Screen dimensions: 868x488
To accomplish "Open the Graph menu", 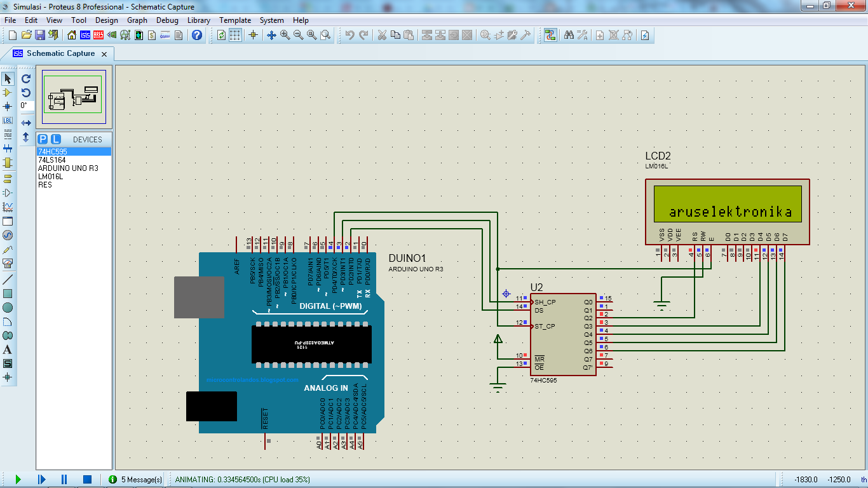I will [137, 20].
